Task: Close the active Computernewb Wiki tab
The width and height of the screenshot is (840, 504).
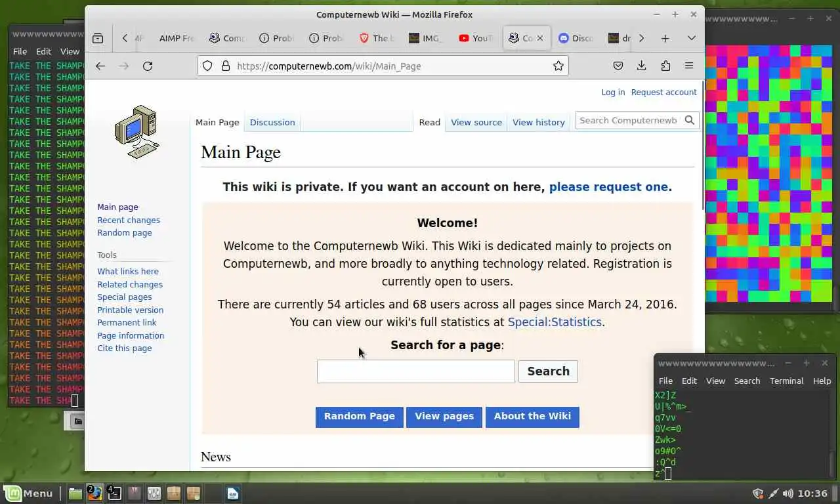Action: click(x=540, y=38)
